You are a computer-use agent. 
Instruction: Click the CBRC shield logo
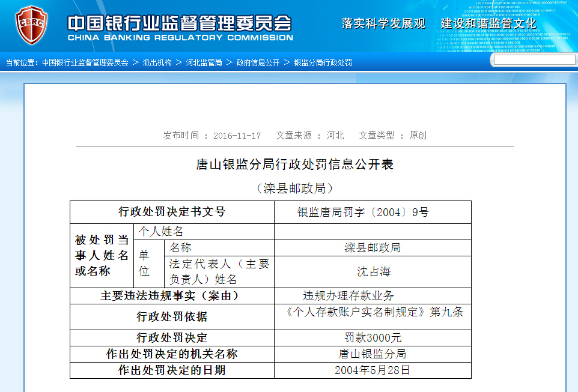click(x=31, y=25)
